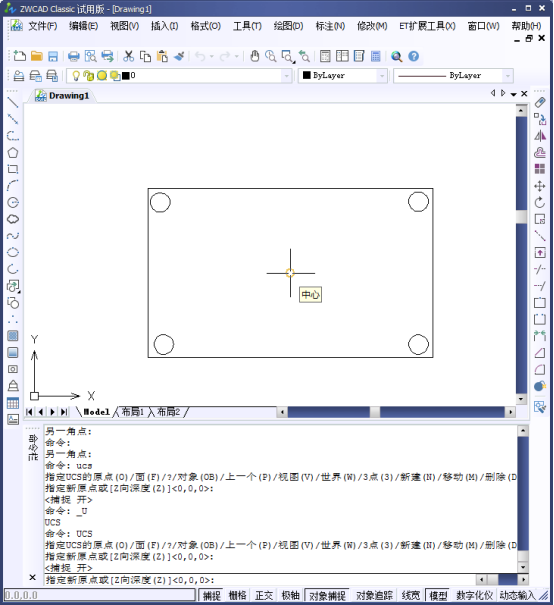Select the Mirror tool

[540, 136]
